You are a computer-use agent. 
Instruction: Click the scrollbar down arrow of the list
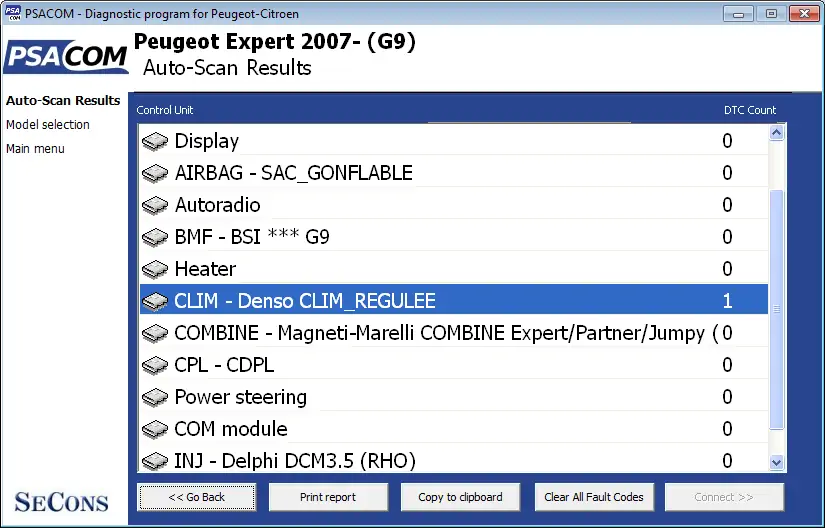point(777,463)
